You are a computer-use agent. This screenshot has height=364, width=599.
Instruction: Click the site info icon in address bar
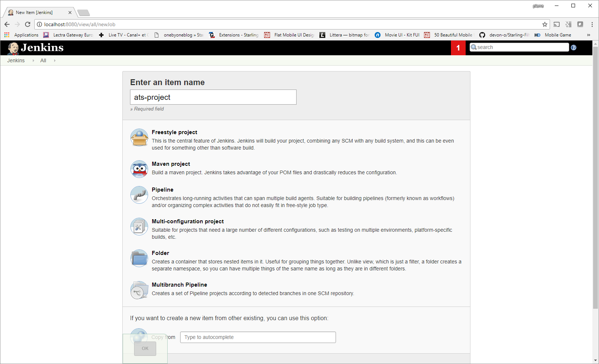click(x=40, y=24)
